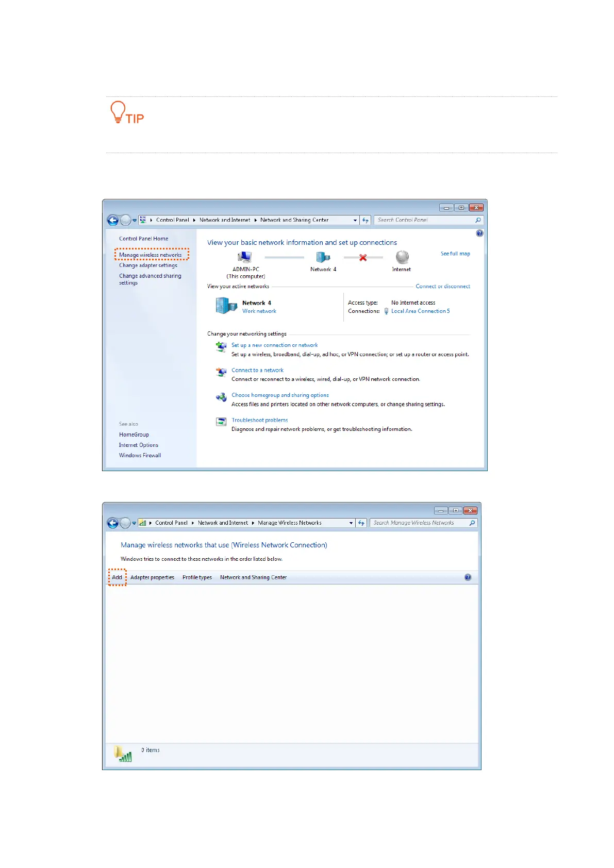The width and height of the screenshot is (614, 868).
Task: Click Add in the wireless networks toolbar
Action: coord(117,577)
